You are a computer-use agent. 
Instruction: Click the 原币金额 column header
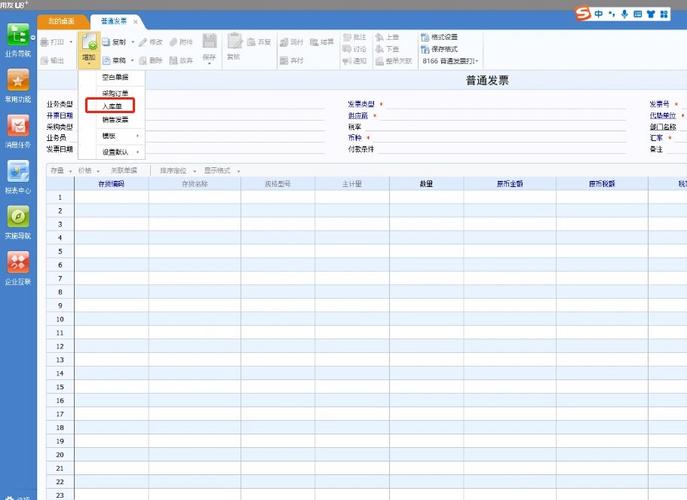(x=510, y=184)
